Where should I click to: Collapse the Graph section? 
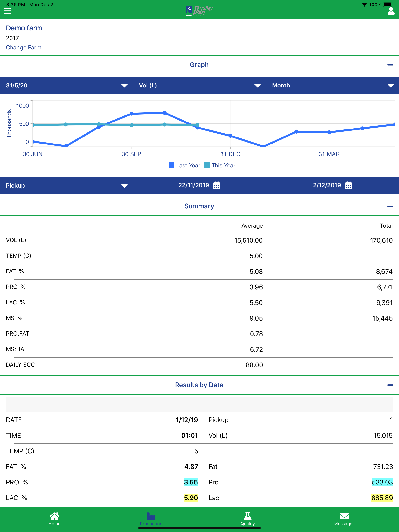click(x=390, y=65)
